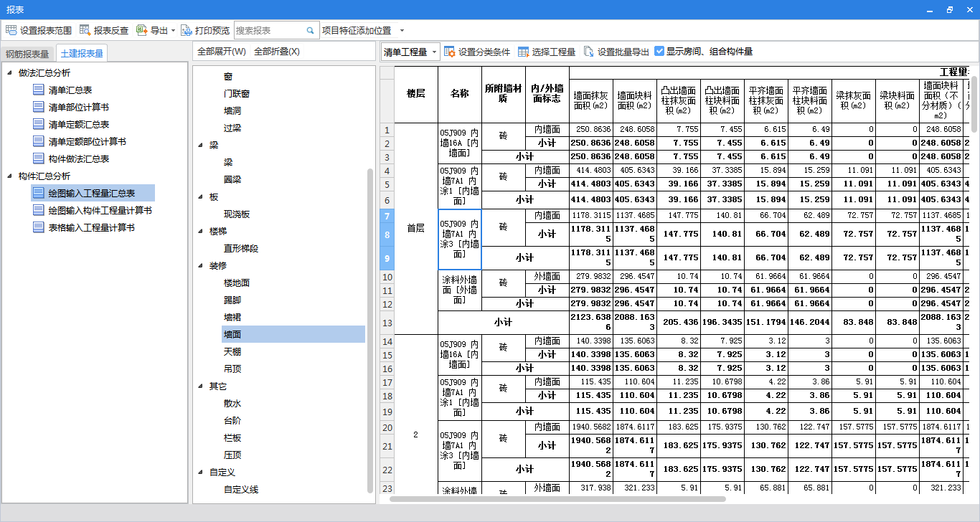Click the 绘图输入工程量汇总表 report icon
Screen dimensions: 980x522
click(x=39, y=193)
